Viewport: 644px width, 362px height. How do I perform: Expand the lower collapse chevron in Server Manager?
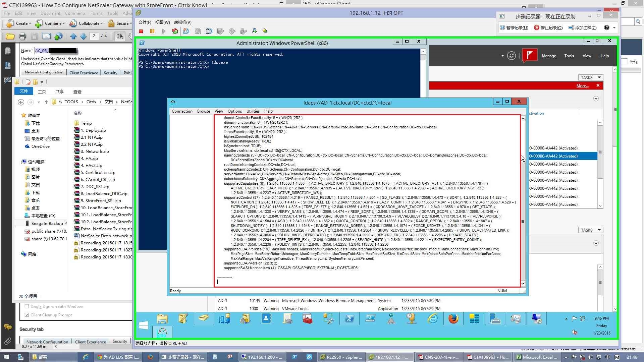[x=596, y=243]
